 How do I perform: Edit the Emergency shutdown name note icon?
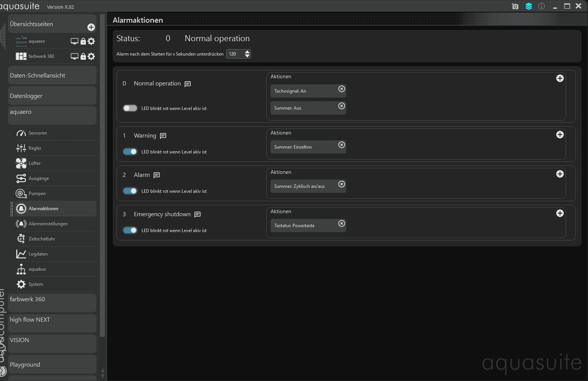(x=198, y=214)
